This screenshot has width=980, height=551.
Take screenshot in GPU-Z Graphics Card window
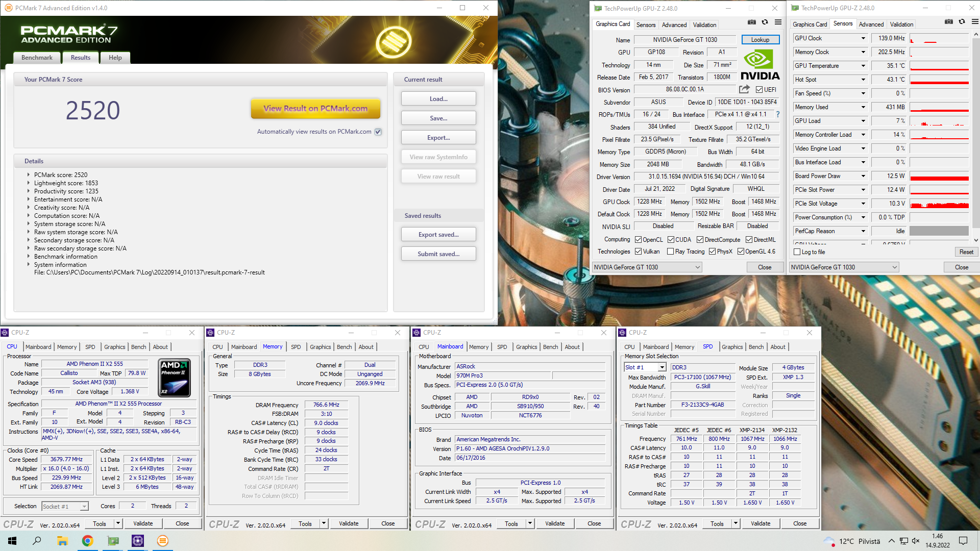(x=752, y=22)
